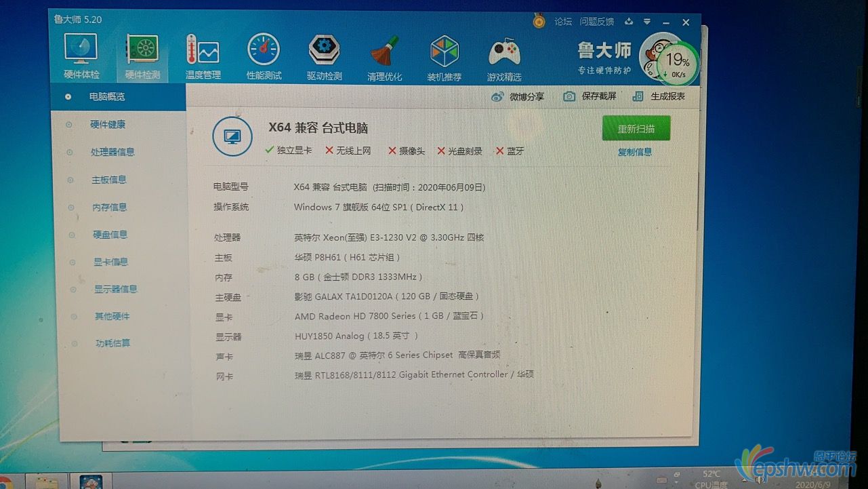The image size is (868, 489).
Task: Open 清理优化 cleanup optimization
Action: (x=384, y=57)
